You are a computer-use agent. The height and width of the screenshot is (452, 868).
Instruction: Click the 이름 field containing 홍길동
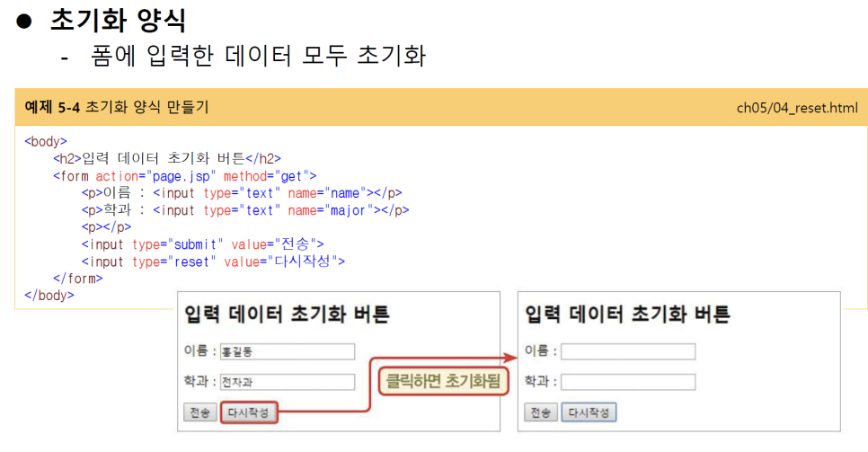(288, 351)
